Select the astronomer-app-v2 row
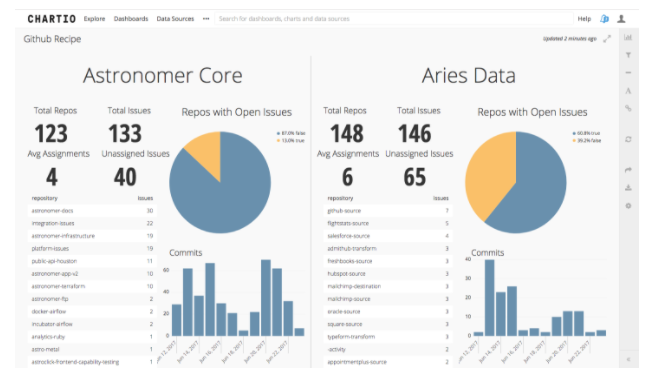Screen dimensions: 648x380 tap(92, 274)
